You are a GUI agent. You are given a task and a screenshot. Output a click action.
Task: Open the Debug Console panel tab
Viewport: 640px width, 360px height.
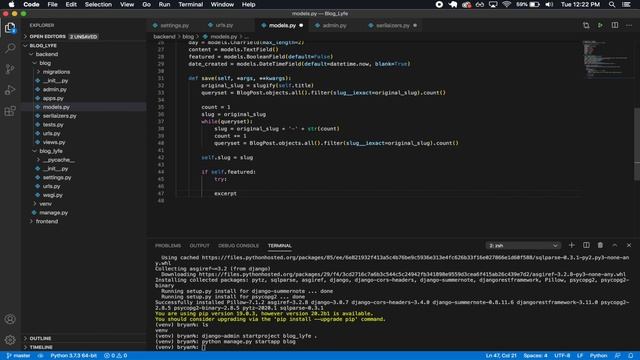point(238,246)
